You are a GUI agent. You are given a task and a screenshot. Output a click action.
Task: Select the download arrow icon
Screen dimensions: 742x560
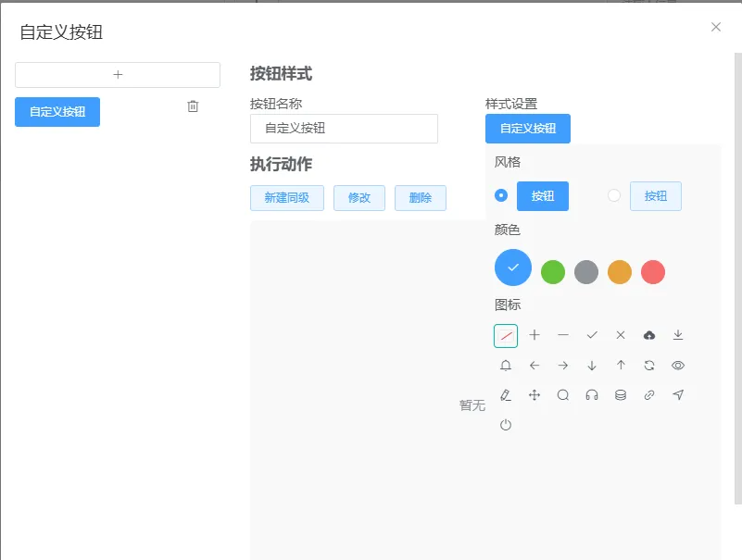click(678, 335)
